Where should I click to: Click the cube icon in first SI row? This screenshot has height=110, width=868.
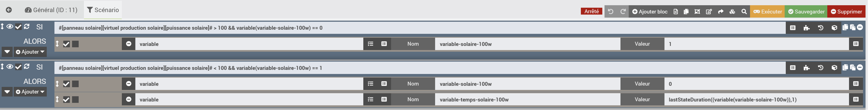click(834, 28)
